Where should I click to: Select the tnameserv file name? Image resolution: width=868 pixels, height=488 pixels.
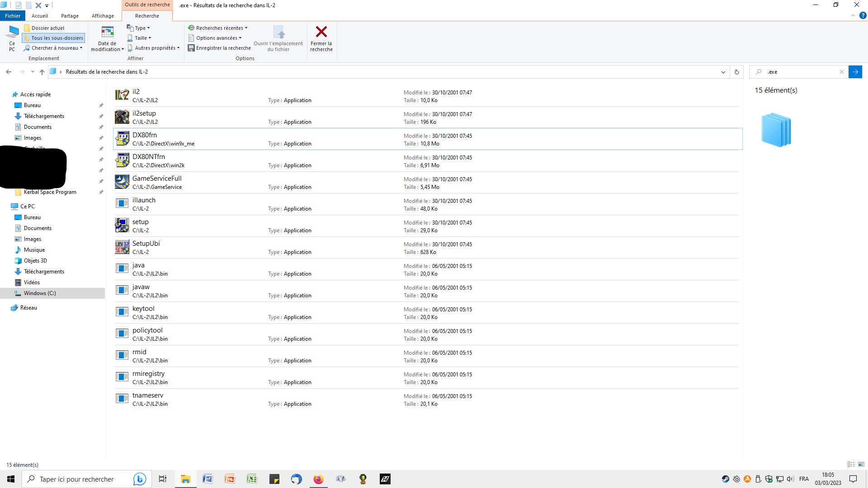click(148, 395)
